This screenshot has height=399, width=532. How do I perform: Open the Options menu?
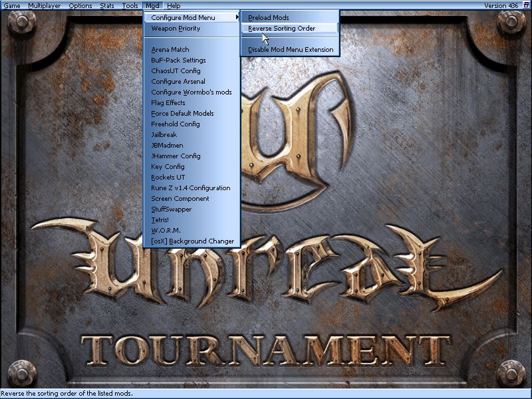coord(80,5)
